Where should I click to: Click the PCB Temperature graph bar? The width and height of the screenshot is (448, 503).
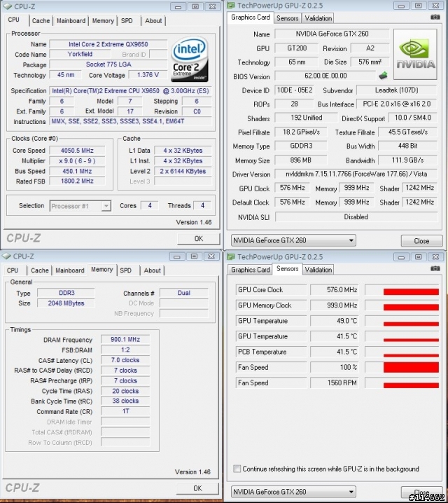(411, 355)
